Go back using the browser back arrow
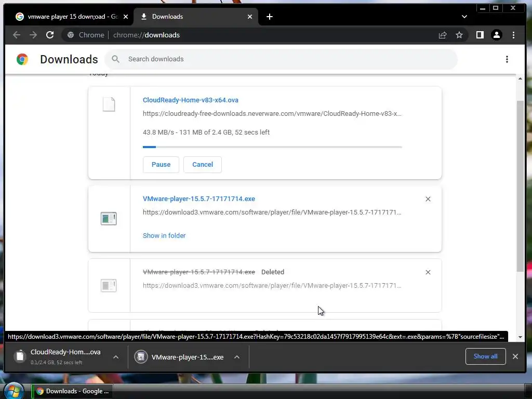Image resolution: width=532 pixels, height=399 pixels. click(x=16, y=35)
